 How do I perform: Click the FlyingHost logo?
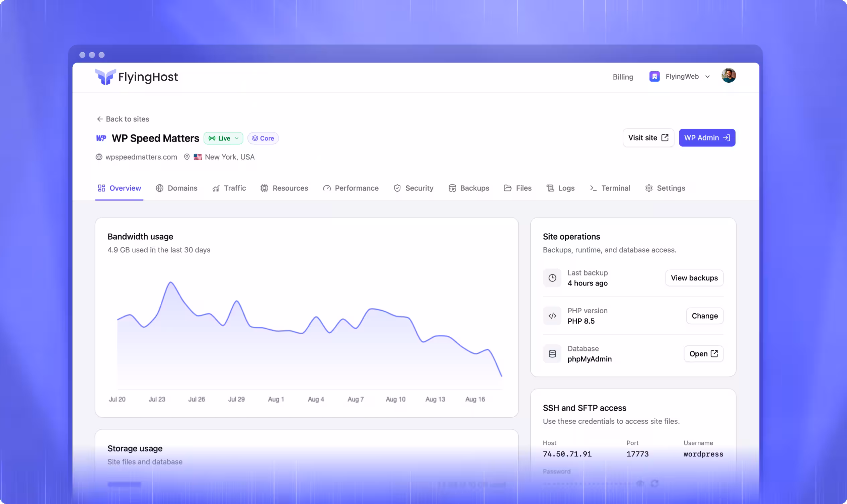point(136,77)
